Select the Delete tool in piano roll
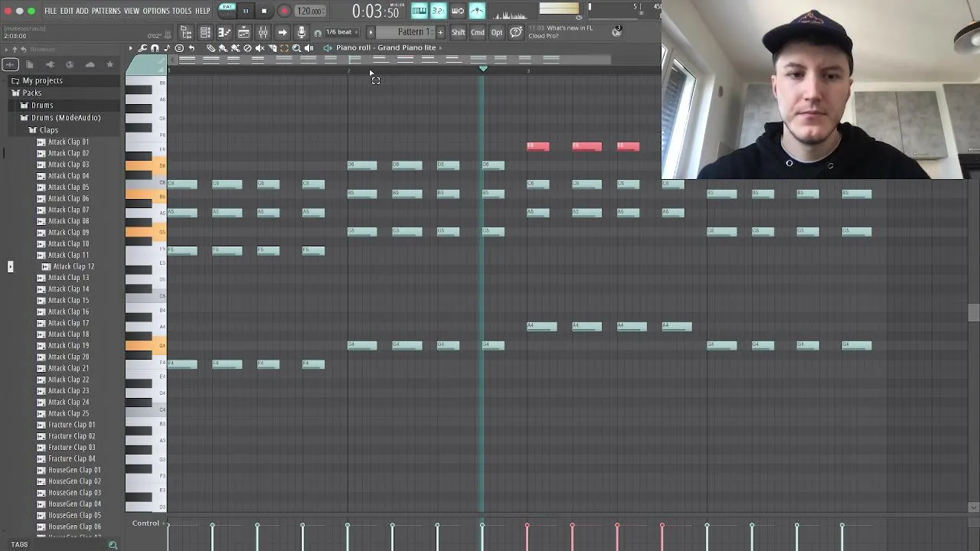This screenshot has width=980, height=551. 247,48
